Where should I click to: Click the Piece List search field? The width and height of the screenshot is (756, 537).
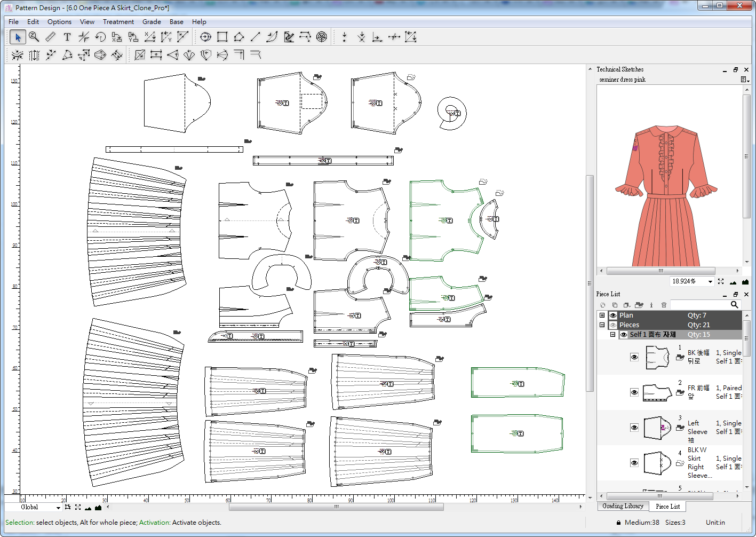tap(700, 305)
